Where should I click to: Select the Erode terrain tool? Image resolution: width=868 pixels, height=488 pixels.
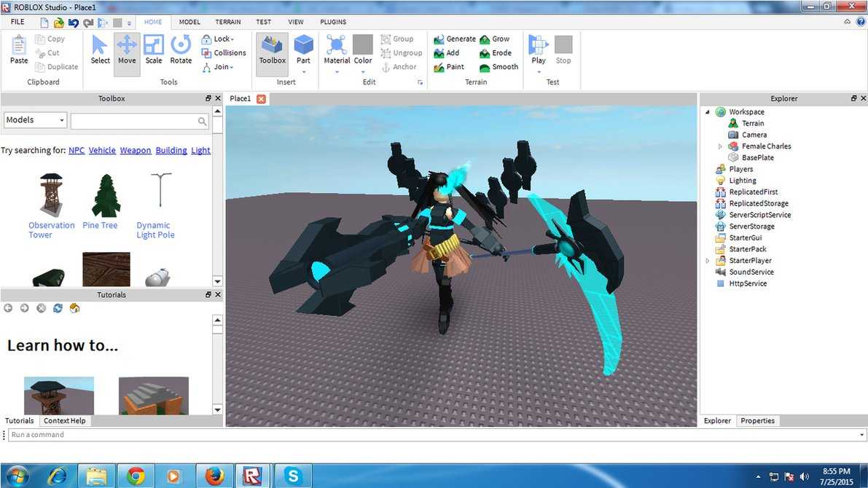tap(496, 53)
